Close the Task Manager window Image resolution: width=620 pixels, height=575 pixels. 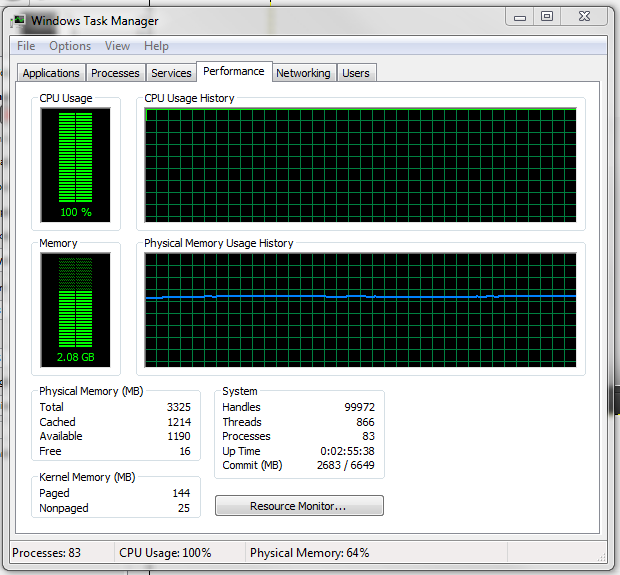(x=584, y=17)
